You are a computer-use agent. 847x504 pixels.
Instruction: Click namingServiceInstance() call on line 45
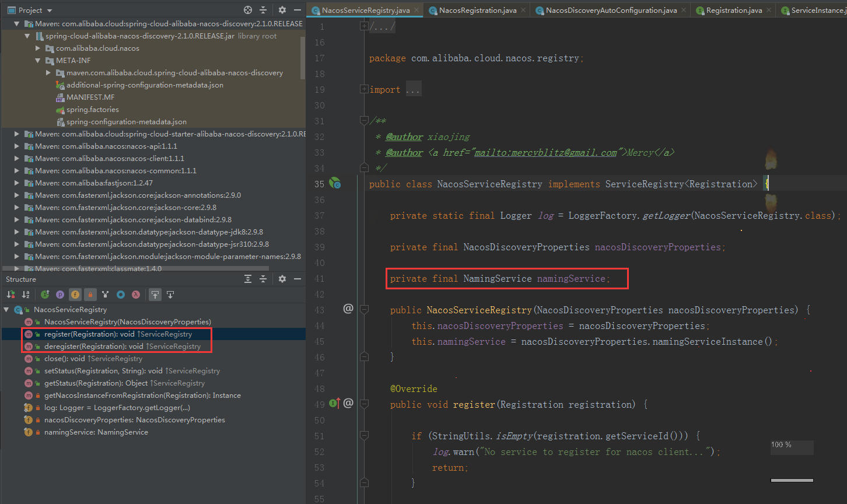(x=712, y=341)
